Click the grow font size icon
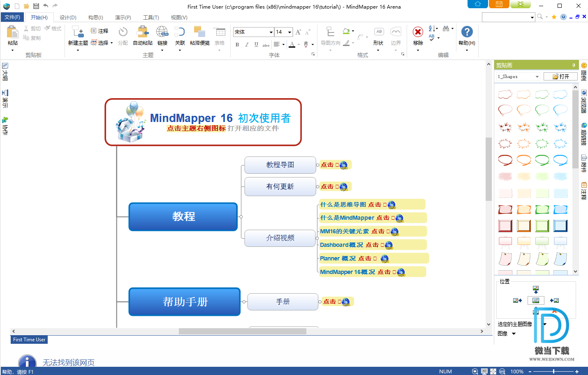The image size is (588, 375). point(298,32)
